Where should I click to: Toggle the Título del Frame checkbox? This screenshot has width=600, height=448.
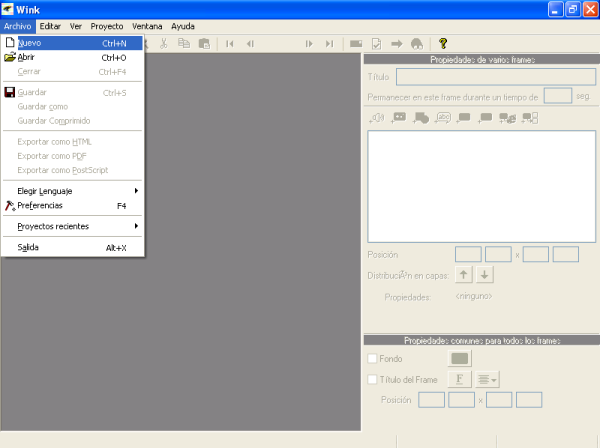tap(373, 379)
